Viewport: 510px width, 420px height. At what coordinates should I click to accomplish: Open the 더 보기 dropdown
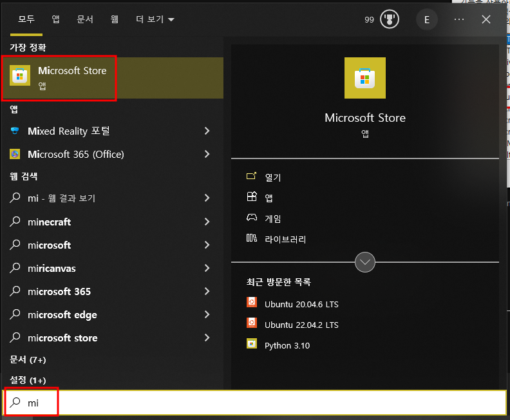[x=155, y=19]
